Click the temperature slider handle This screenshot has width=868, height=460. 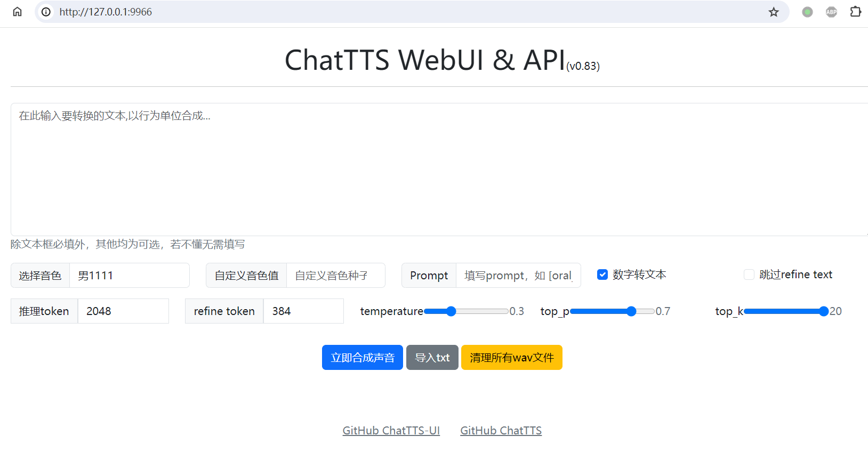coord(451,311)
